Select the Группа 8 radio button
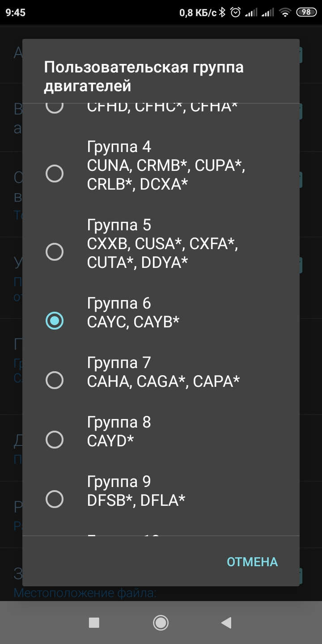The width and height of the screenshot is (322, 644). pyautogui.click(x=55, y=440)
